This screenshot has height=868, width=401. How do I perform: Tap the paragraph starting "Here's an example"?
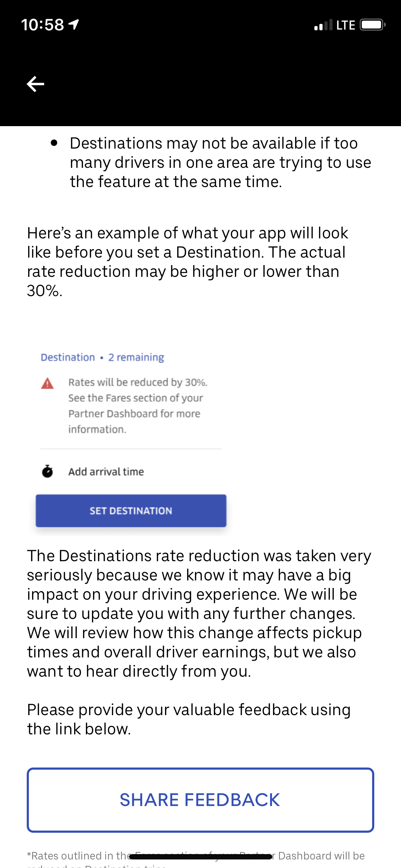187,262
